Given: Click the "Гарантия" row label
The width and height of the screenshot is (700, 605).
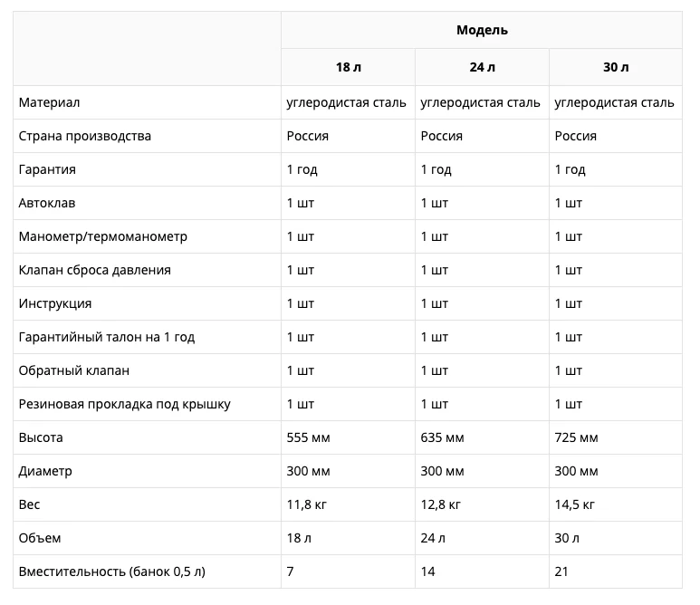Looking at the screenshot, I should [x=47, y=169].
